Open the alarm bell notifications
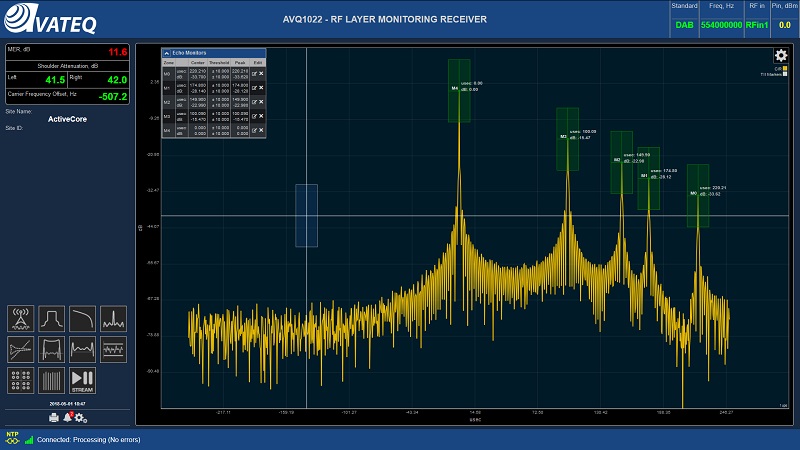Viewport: 800px width, 450px height. pos(67,416)
